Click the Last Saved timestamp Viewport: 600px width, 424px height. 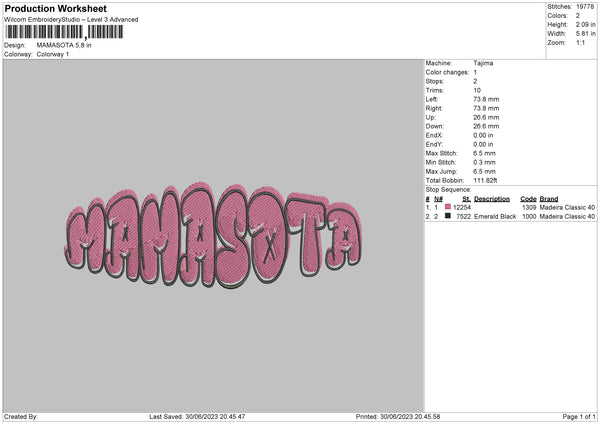click(196, 416)
